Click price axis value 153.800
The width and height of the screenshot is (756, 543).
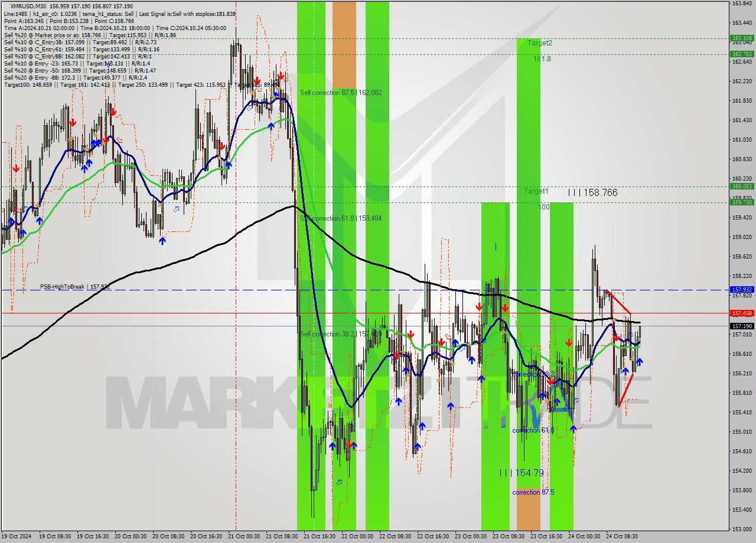(x=742, y=490)
